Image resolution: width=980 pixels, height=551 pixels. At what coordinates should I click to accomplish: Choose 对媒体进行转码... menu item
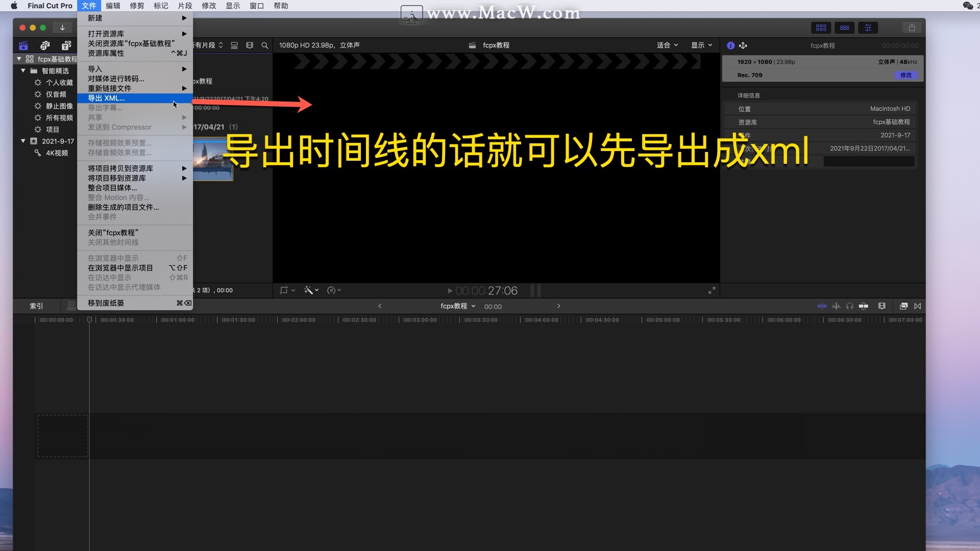135,79
